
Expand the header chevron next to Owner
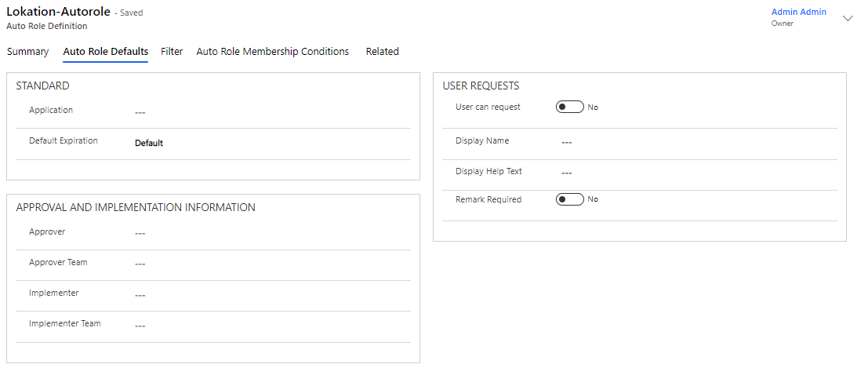848,18
